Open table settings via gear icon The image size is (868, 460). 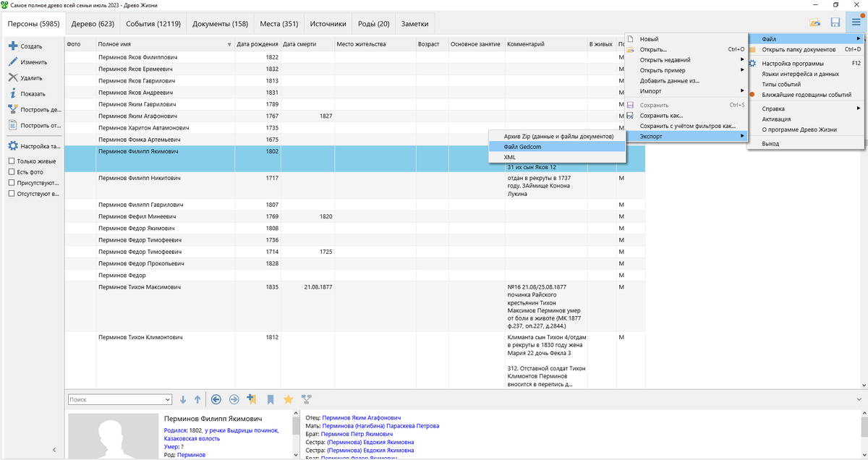[13, 146]
